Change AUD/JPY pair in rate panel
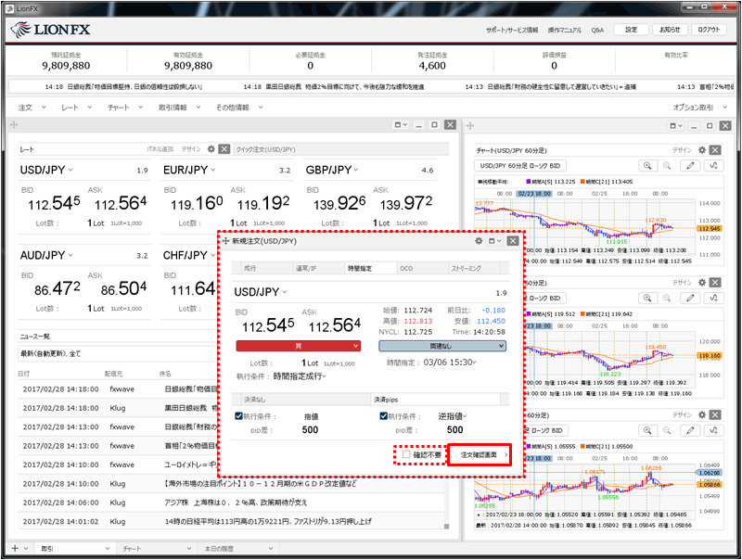Image resolution: width=742 pixels, height=560 pixels. coord(45,255)
